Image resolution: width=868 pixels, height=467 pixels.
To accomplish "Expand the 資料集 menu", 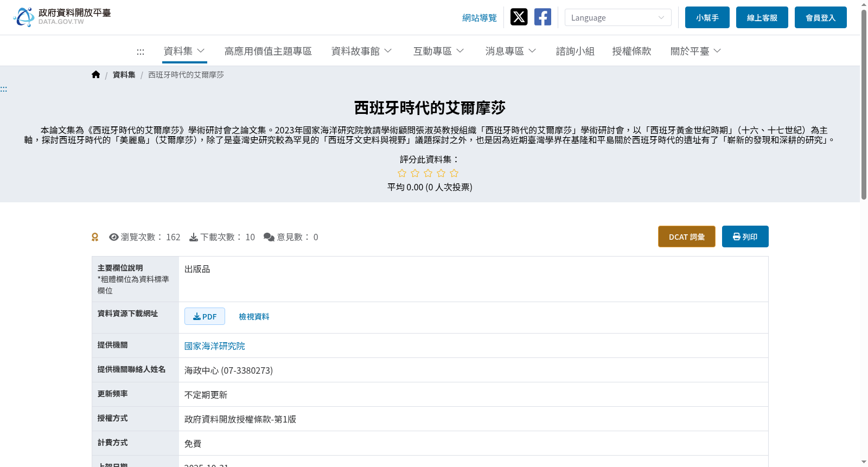I will [x=184, y=51].
